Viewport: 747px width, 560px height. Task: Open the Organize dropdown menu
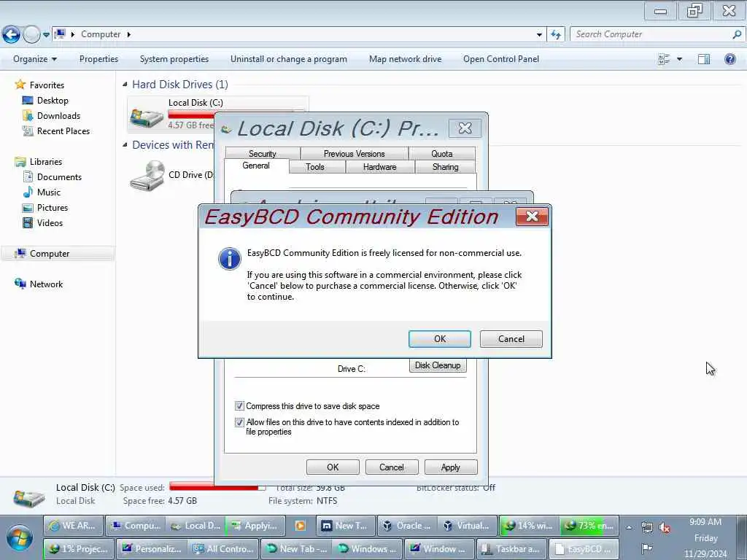[35, 59]
